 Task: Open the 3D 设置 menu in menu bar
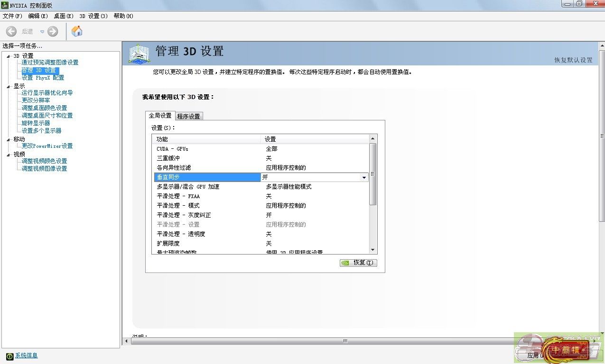(x=93, y=16)
